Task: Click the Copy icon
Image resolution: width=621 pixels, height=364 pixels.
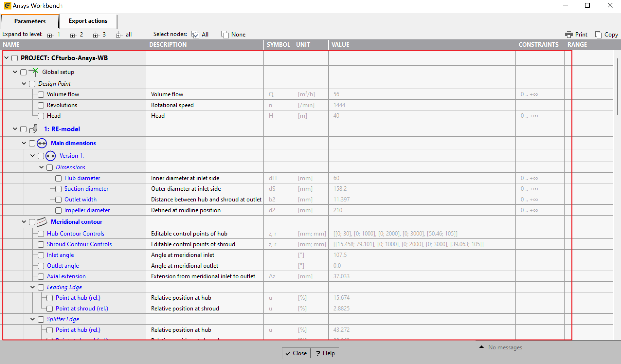Action: point(598,35)
